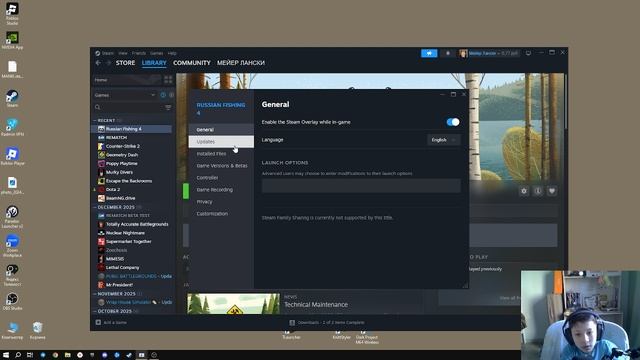The height and width of the screenshot is (360, 640).
Task: Click the game info icon on the library page
Action: [538, 191]
